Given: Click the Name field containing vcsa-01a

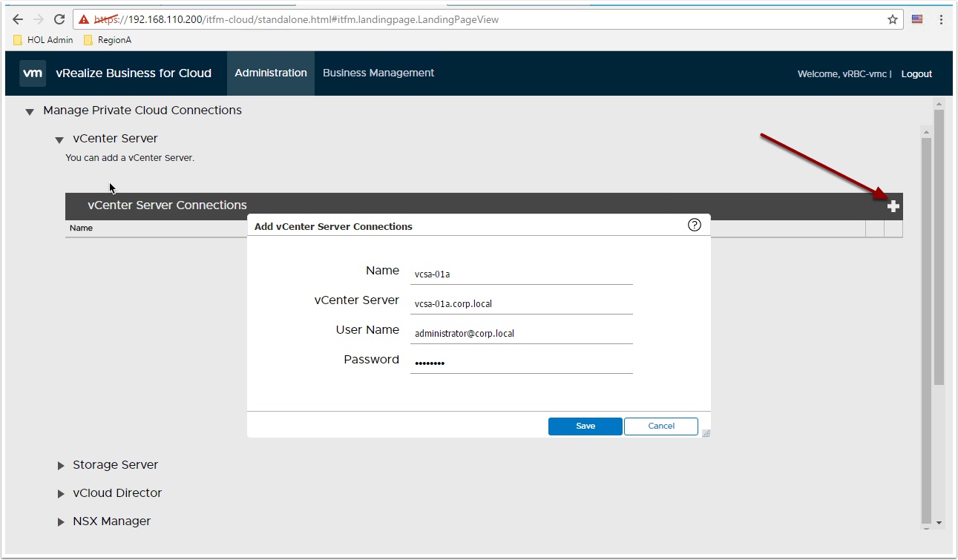Looking at the screenshot, I should (522, 274).
